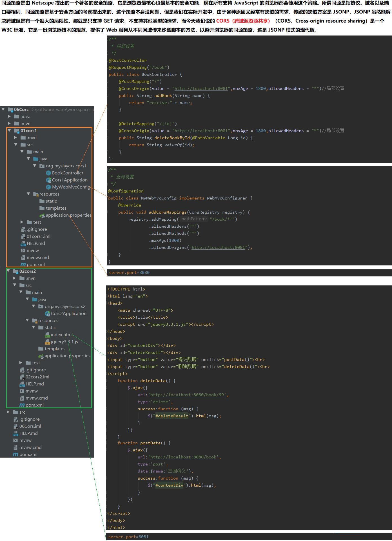392x541 pixels.
Task: Click the 01cors1 application.properties icon
Action: [x=42, y=216]
